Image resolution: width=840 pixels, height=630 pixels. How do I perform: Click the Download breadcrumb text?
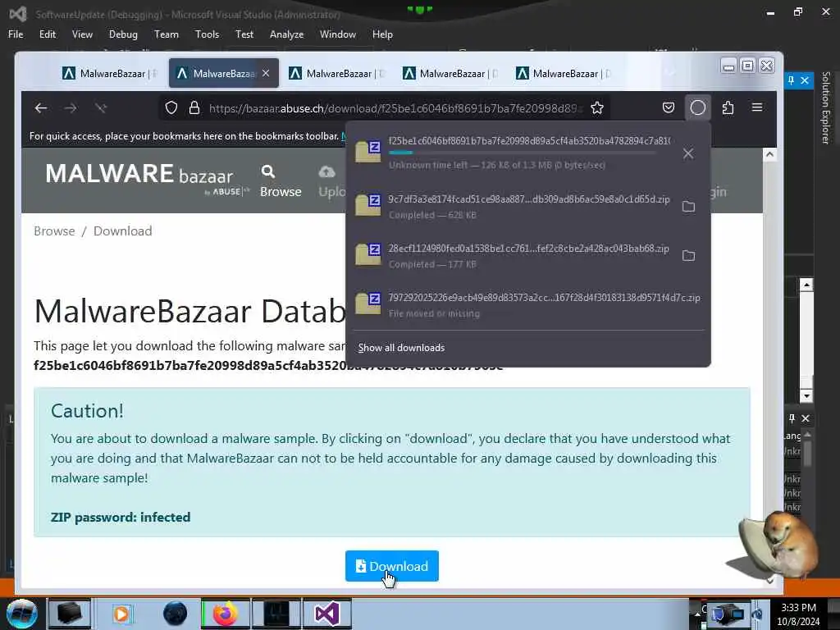click(123, 231)
